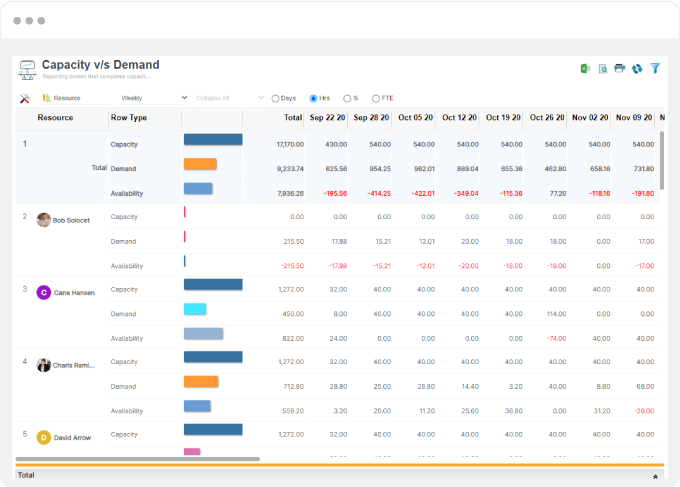Click total demand cell 954.25
The height and width of the screenshot is (487, 680).
click(380, 169)
